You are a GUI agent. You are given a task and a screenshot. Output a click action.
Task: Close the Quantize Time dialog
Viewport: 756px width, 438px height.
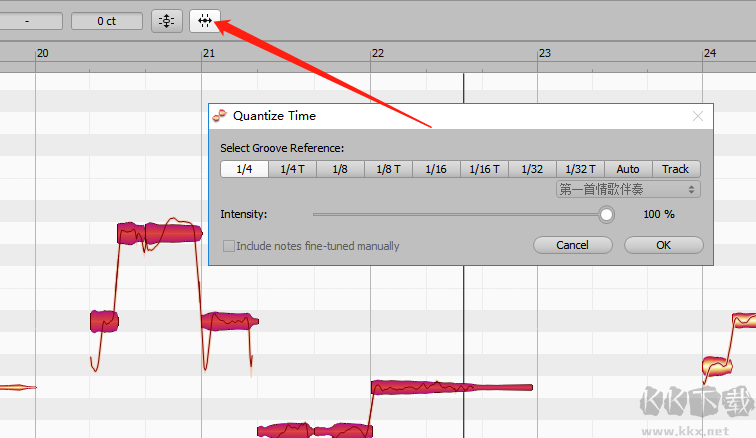coord(698,116)
